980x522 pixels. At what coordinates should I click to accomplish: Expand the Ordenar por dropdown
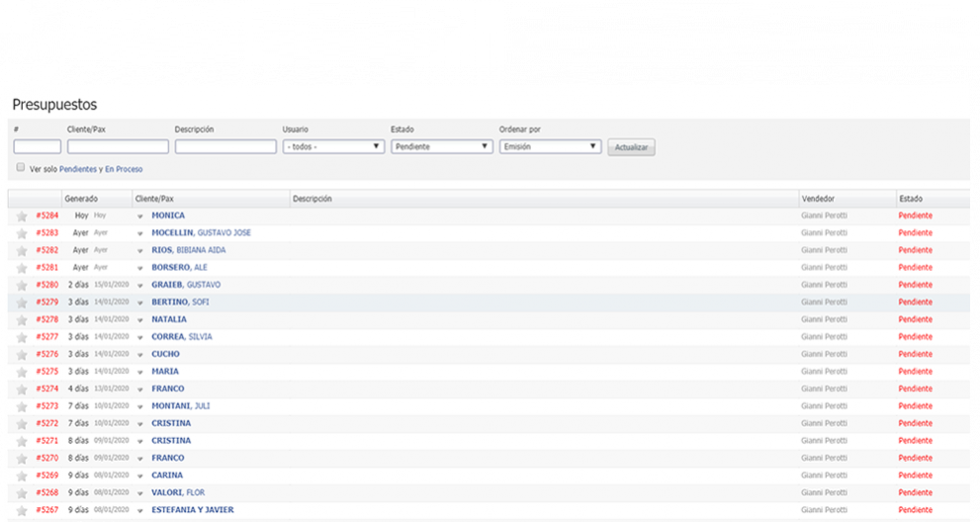(x=550, y=146)
